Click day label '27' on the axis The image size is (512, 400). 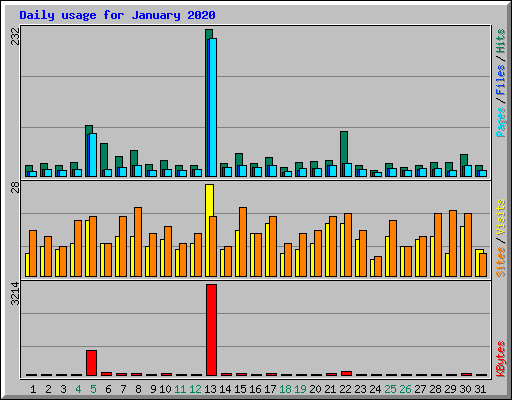tap(420, 389)
